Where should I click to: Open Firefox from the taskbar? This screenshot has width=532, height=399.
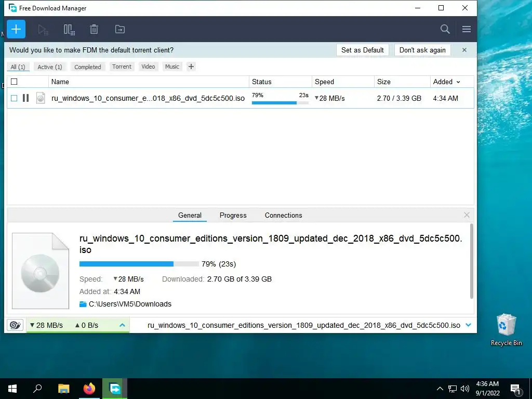[x=89, y=389]
